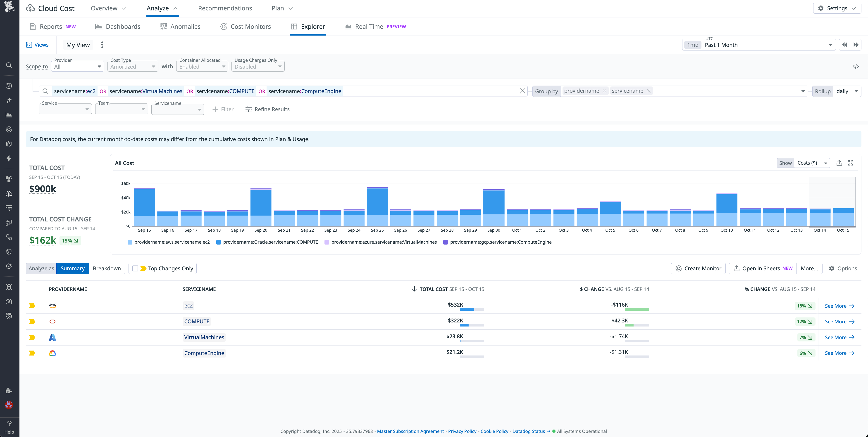Click the purple gcp ComputeEngine legend color swatch
This screenshot has width=868, height=437.
pos(445,242)
